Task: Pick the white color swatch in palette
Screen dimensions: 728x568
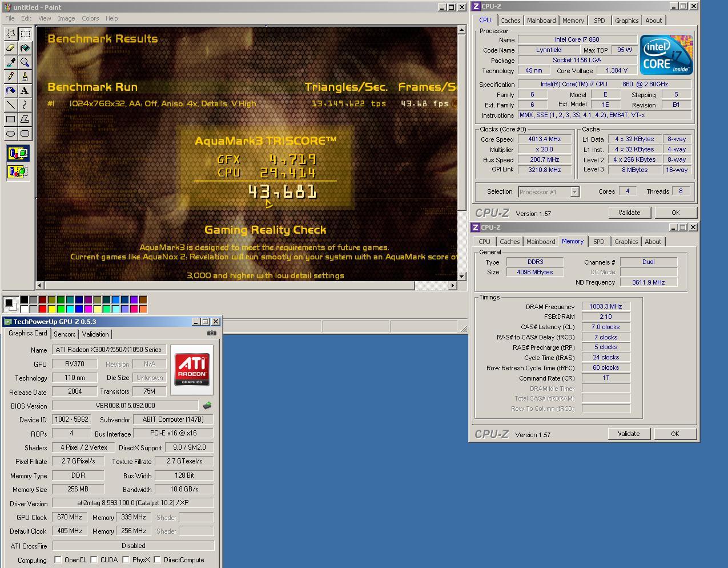Action: (x=25, y=309)
